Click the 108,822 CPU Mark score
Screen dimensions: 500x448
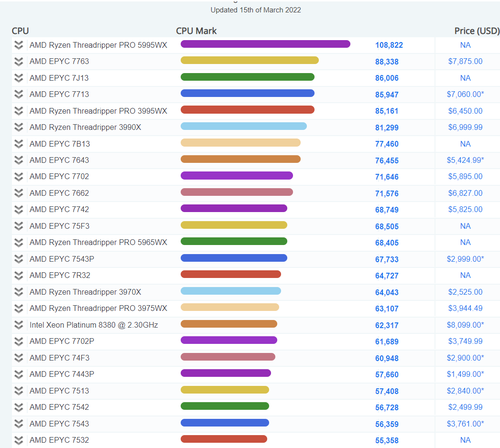[x=389, y=45]
